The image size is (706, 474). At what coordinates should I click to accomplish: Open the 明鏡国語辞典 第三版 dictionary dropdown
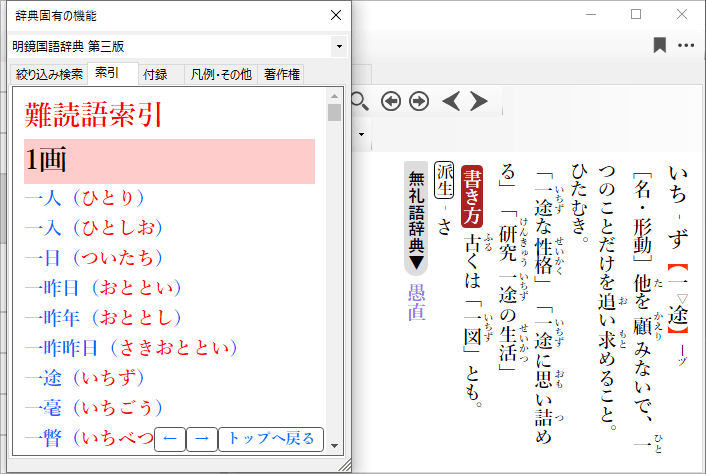click(339, 47)
